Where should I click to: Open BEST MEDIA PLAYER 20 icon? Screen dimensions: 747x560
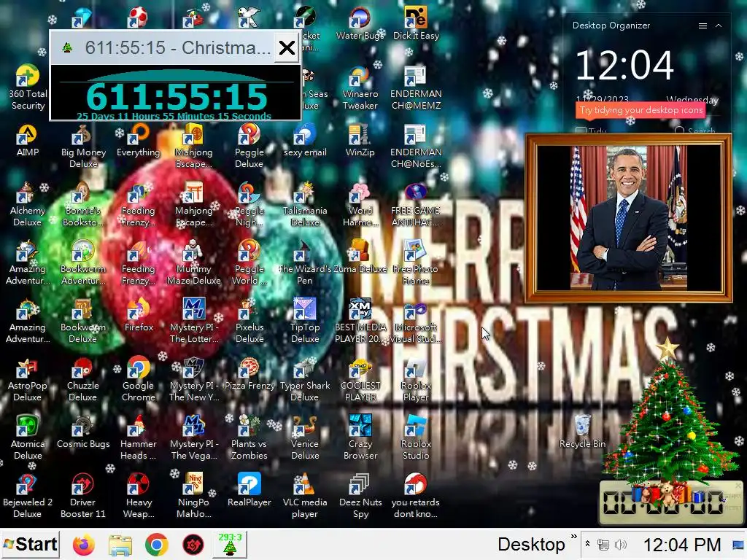pos(360,321)
